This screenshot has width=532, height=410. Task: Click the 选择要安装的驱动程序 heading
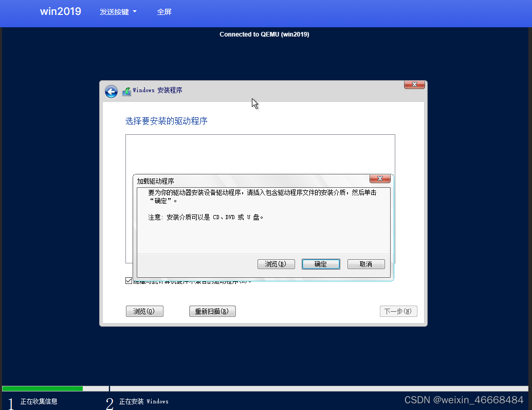[x=166, y=121]
